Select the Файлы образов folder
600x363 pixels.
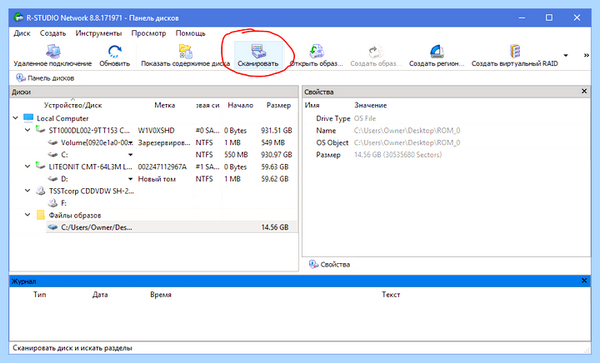[75, 215]
